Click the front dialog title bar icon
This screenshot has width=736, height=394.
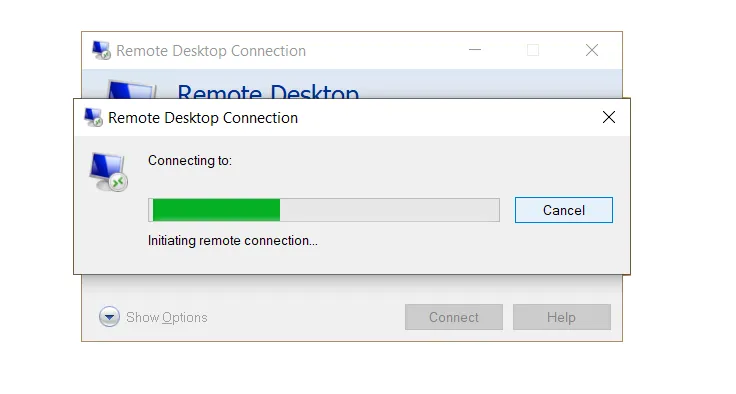click(x=93, y=117)
